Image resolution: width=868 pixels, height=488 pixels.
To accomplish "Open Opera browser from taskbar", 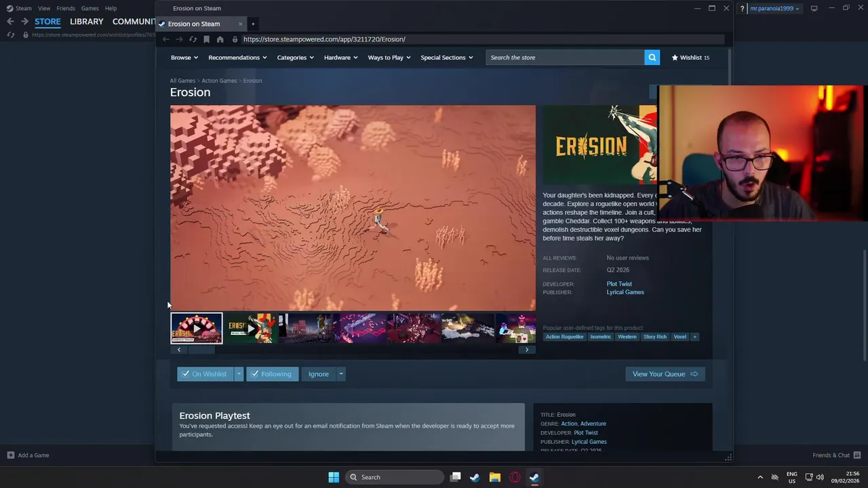I will pos(515,477).
